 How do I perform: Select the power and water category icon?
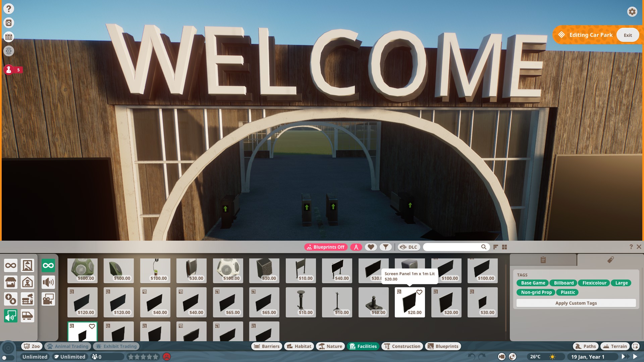11,299
